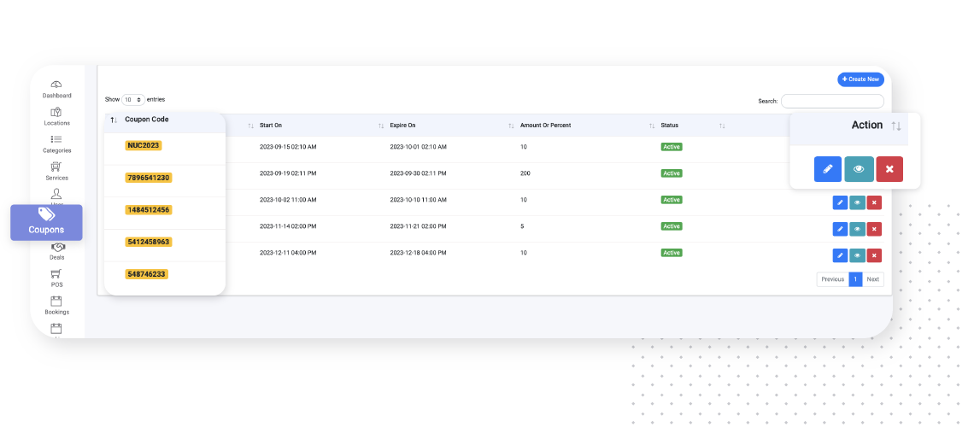
Task: Sort by the Start On column
Action: point(271,126)
